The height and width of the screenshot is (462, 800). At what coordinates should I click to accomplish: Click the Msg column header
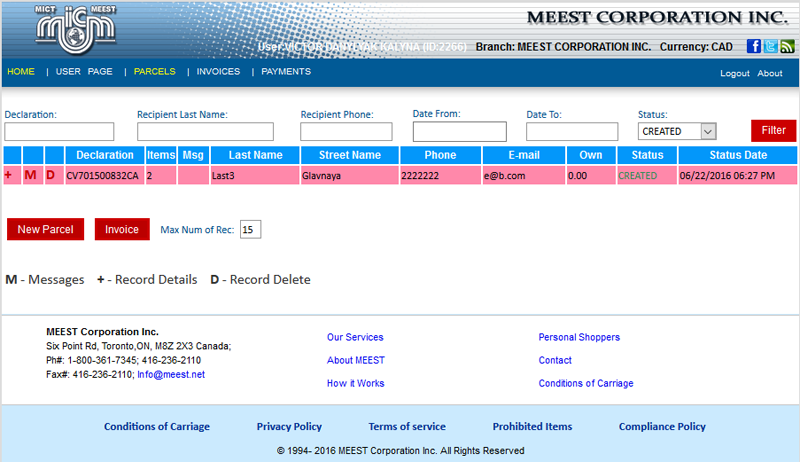[193, 155]
